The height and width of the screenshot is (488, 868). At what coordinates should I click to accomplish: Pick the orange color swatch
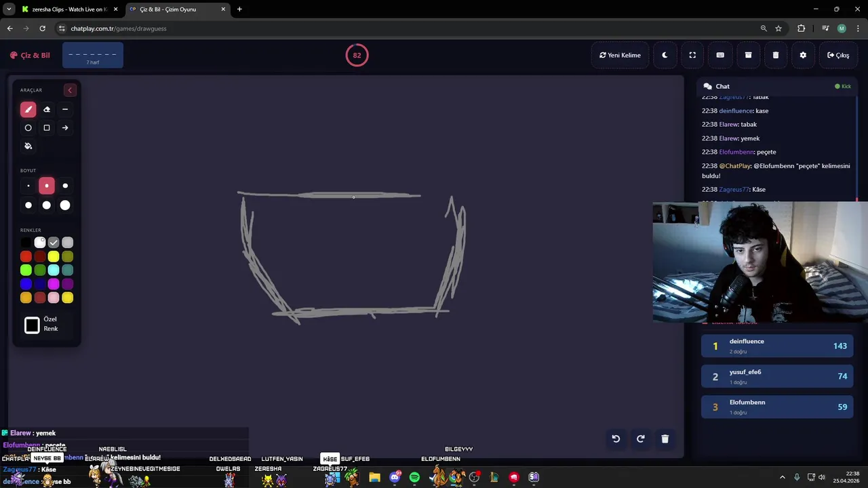[x=26, y=298]
